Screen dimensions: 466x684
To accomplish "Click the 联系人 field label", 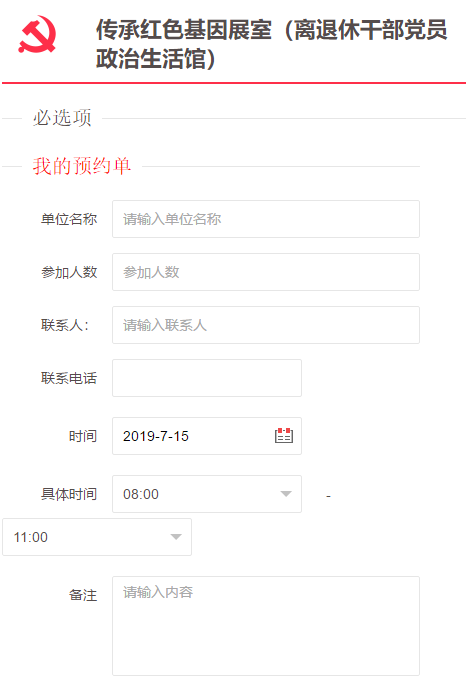I will 65,325.
